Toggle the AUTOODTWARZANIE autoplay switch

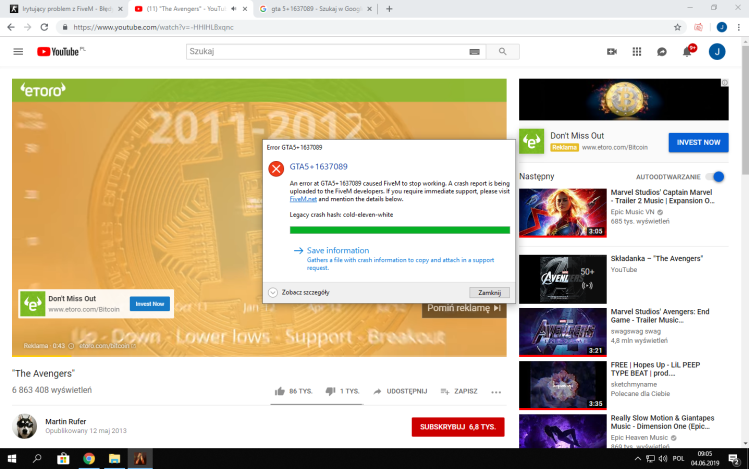pyautogui.click(x=716, y=177)
